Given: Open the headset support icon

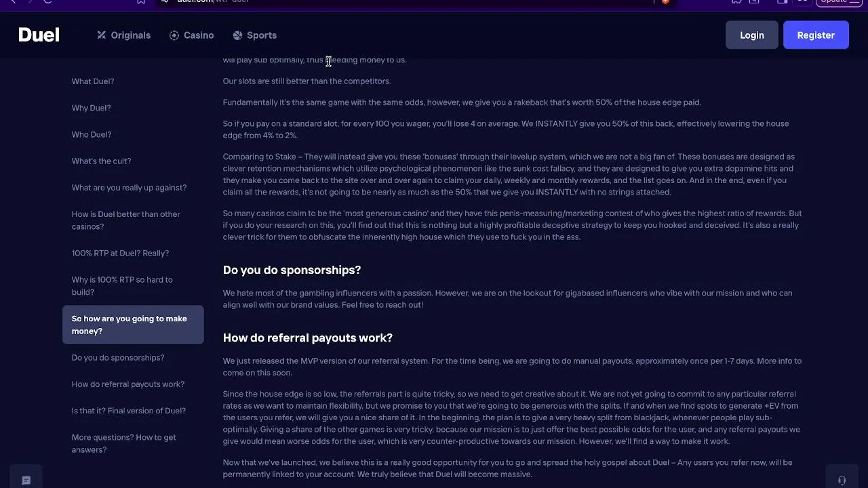Looking at the screenshot, I should [842, 481].
